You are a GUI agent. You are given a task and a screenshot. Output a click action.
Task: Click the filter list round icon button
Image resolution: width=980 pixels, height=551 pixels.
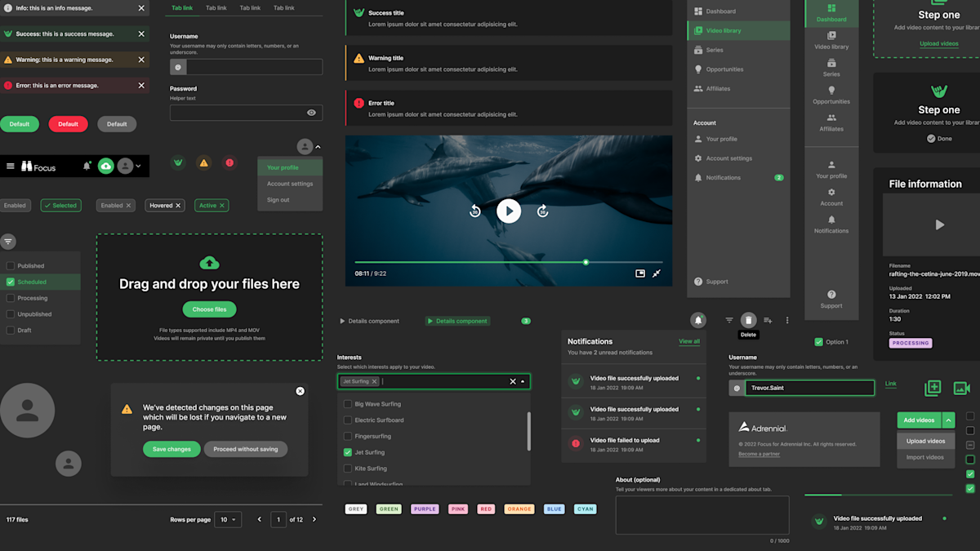coord(8,242)
